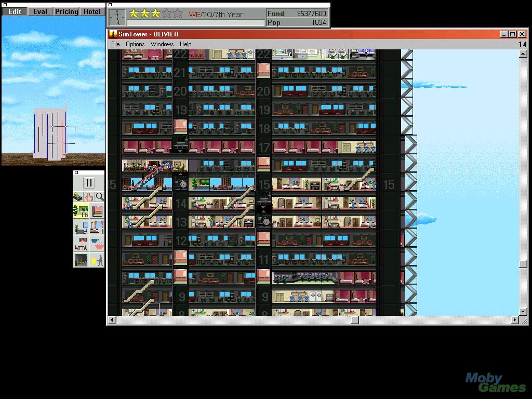This screenshot has height=399, width=532.
Task: Click scroll right arrow of horizontal scrollbar
Action: 515,320
